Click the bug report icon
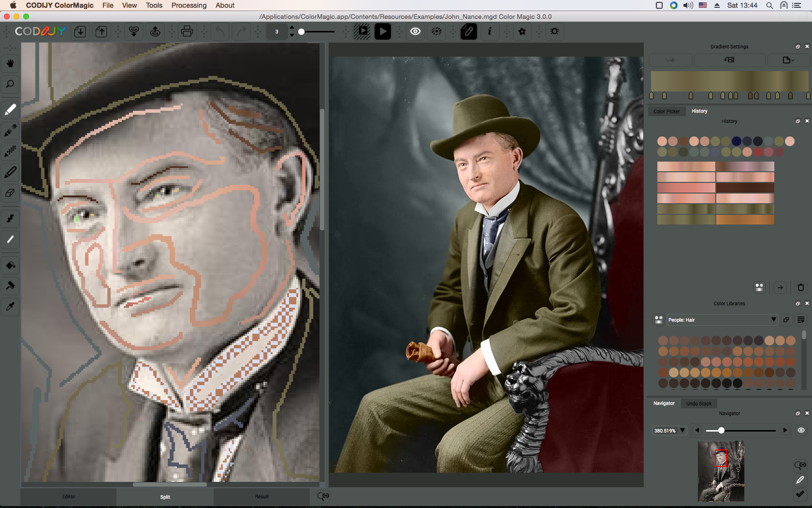 pos(555,31)
